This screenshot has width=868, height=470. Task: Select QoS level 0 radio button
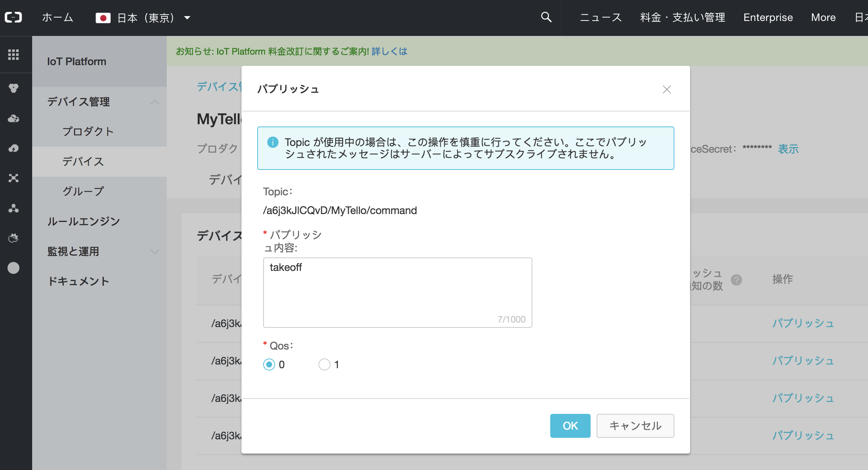point(269,364)
